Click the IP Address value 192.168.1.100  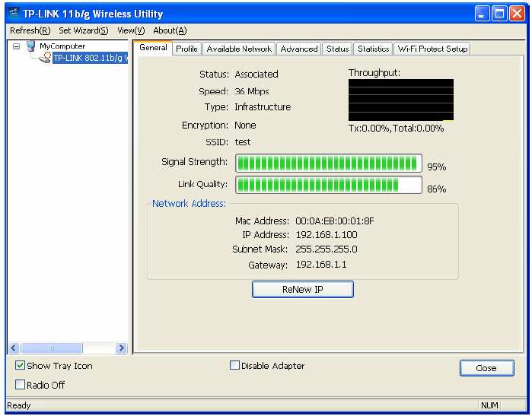(327, 234)
